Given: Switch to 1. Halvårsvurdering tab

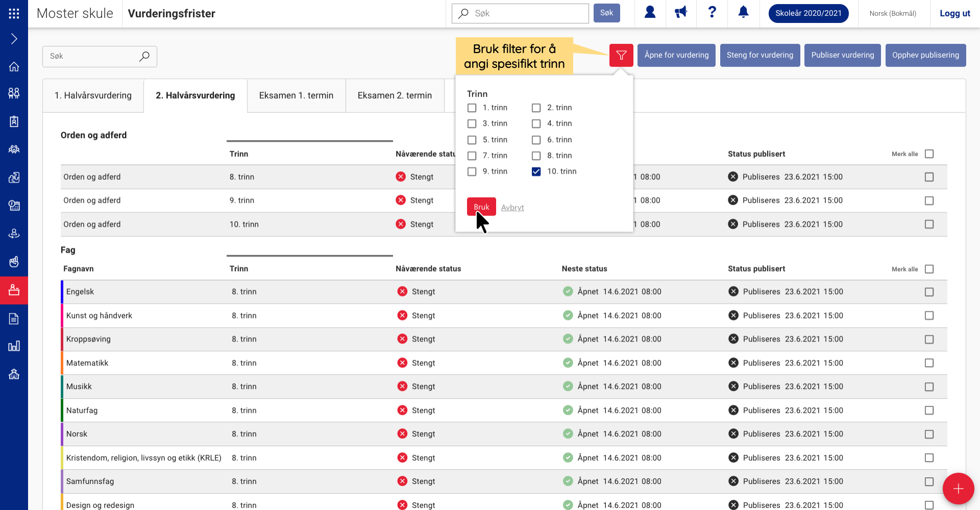Looking at the screenshot, I should (93, 95).
